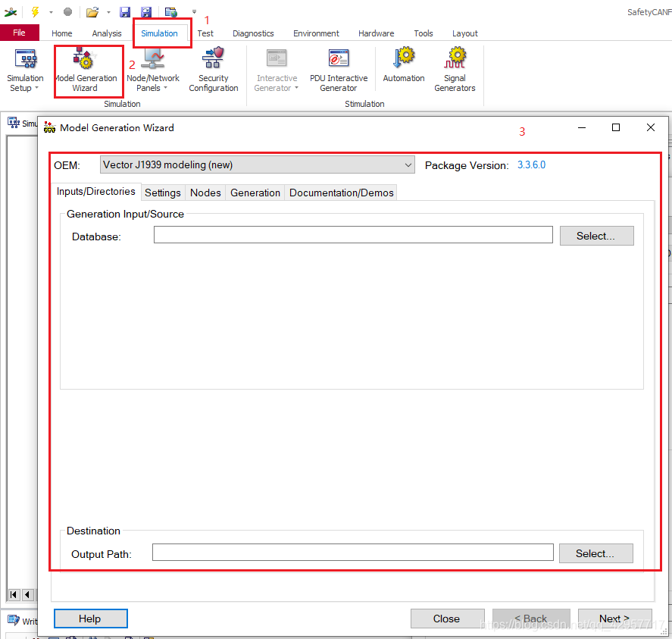672x639 pixels.
Task: Click Select button next to Database
Action: pos(596,236)
